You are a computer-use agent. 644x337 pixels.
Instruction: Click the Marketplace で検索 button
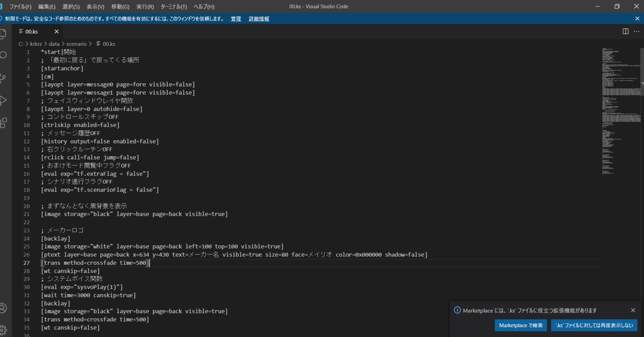coord(521,325)
